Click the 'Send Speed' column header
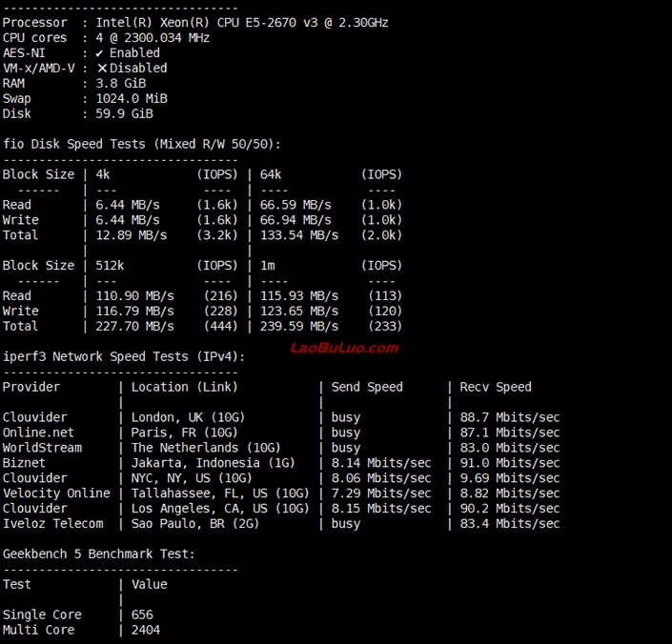Screen dimensions: 672x644 click(x=367, y=388)
